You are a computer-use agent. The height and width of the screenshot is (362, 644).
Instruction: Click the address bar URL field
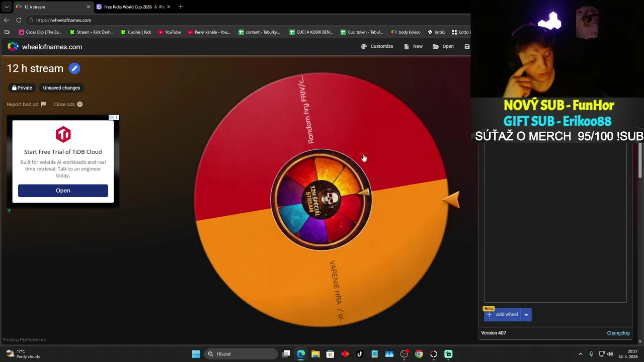click(247, 20)
